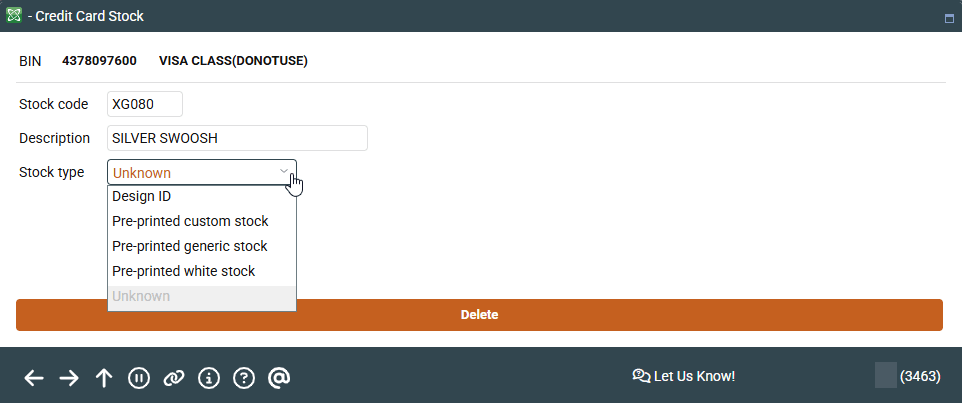Click the Stock code input field
The image size is (962, 403).
(145, 104)
